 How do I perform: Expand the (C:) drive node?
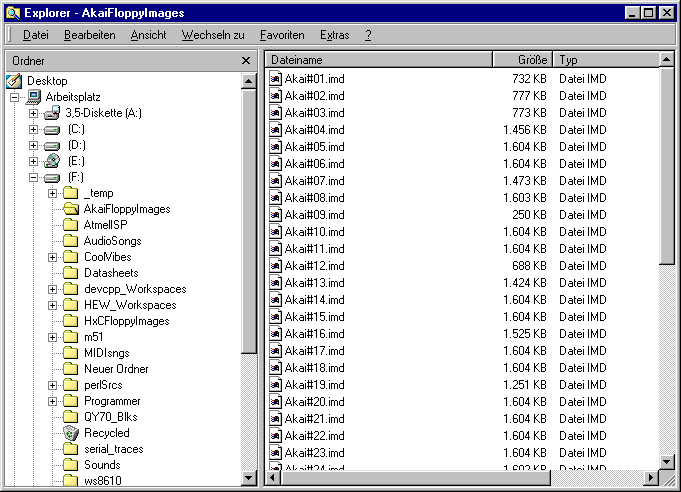coord(33,129)
